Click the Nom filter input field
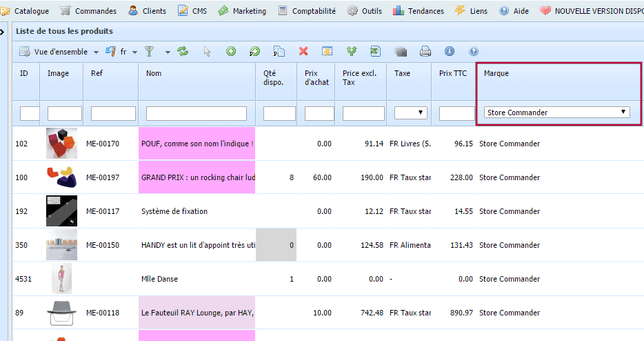 point(197,113)
